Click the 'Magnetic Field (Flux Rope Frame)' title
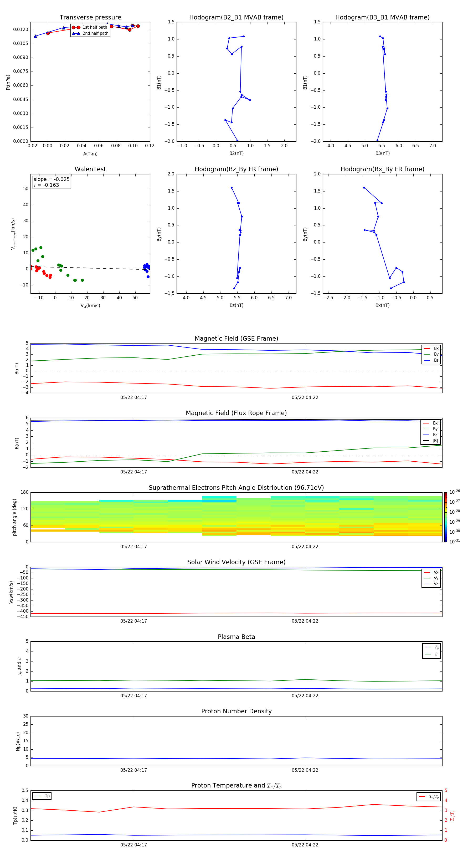473x868 pixels. 236,413
